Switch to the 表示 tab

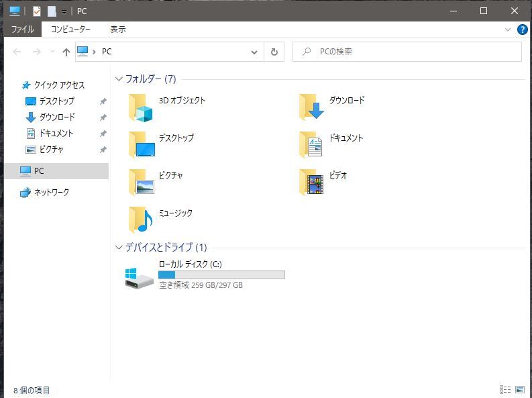click(x=118, y=29)
